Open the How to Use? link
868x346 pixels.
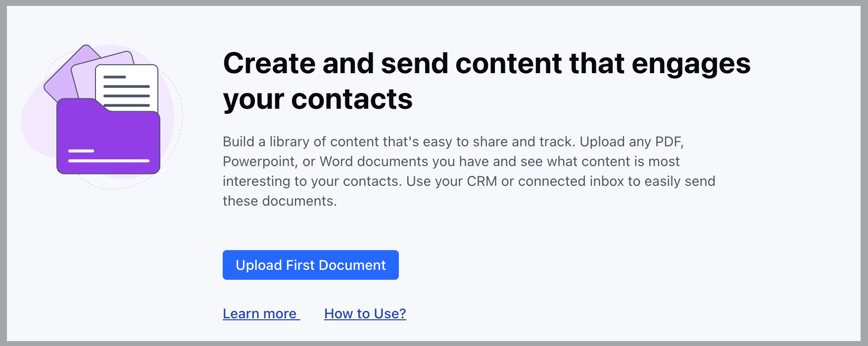365,314
